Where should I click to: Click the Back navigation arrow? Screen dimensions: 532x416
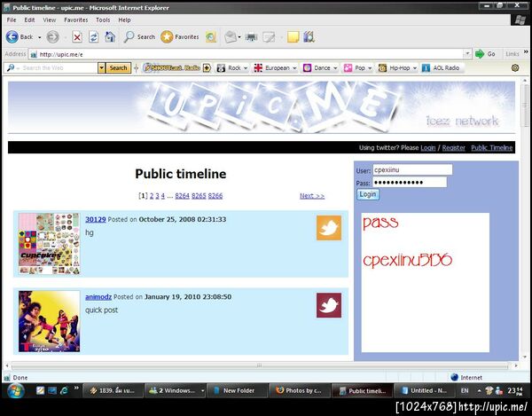(x=12, y=36)
